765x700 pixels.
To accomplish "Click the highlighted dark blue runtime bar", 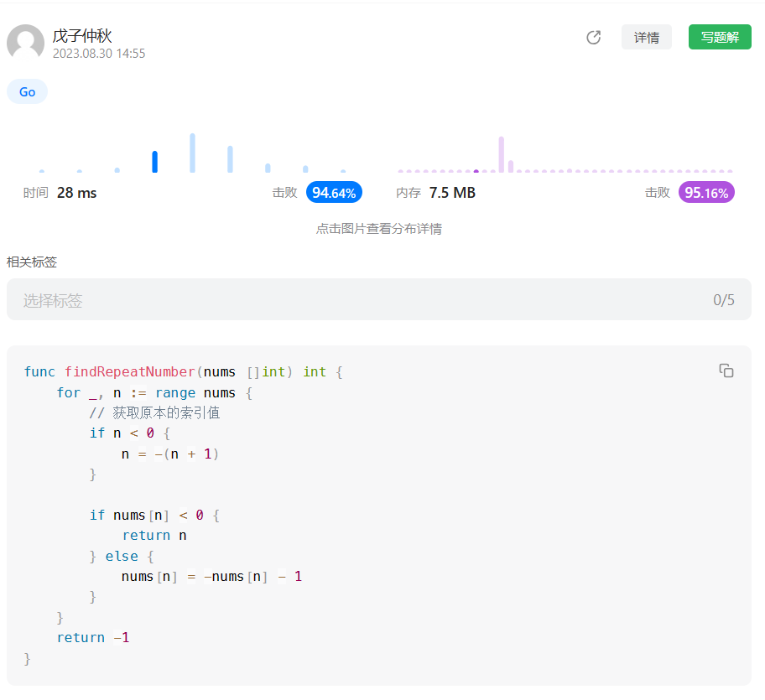I will tap(155, 161).
